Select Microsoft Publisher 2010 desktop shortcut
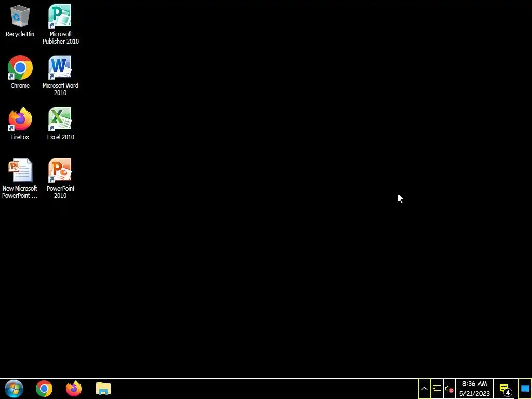Screen dimensions: 532x399 pyautogui.click(x=60, y=24)
